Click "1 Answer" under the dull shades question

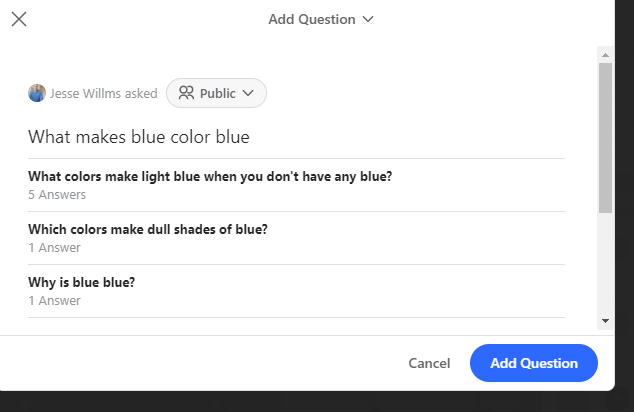pos(54,248)
